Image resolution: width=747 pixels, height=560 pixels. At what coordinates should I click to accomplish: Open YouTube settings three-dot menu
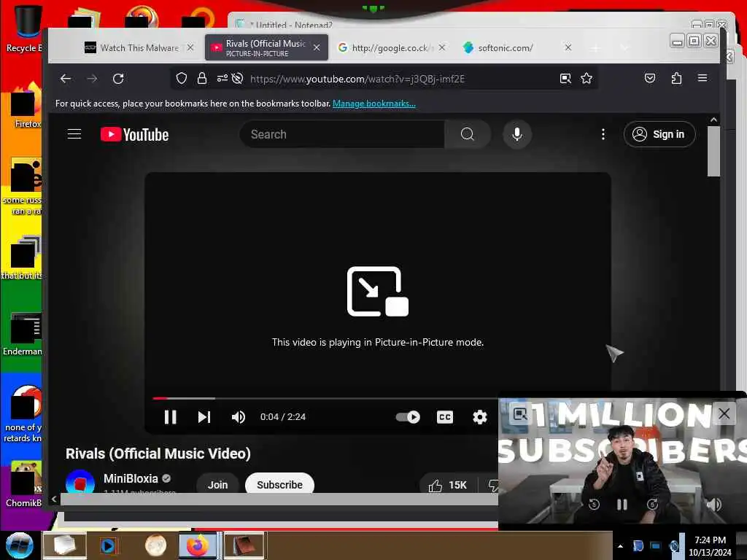(x=603, y=134)
